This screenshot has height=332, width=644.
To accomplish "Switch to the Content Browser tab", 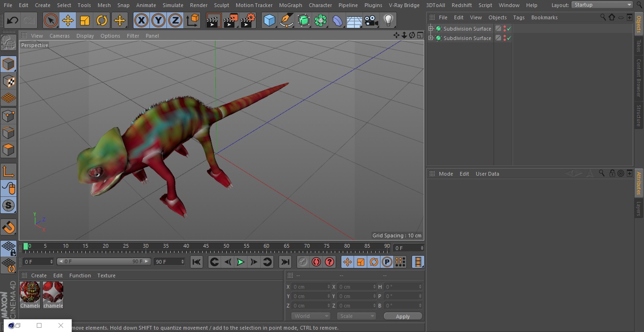I will click(639, 78).
